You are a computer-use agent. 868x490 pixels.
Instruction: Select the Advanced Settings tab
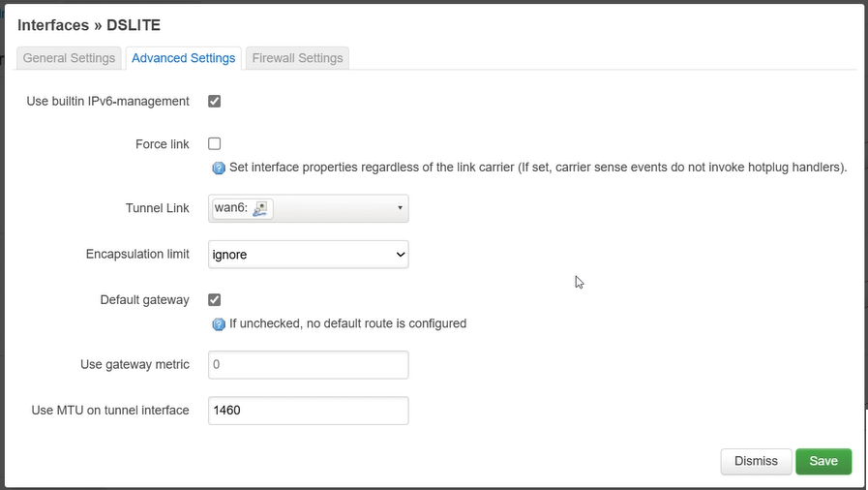click(x=183, y=58)
